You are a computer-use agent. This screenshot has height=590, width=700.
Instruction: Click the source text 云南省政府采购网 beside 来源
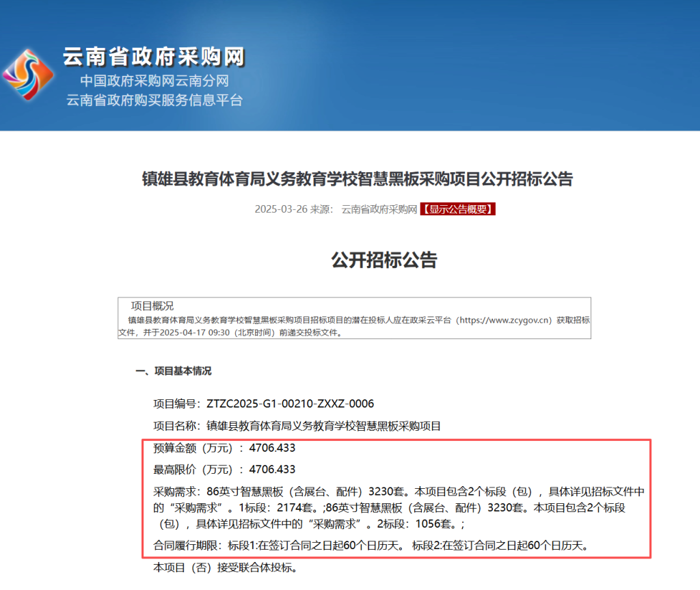(x=379, y=209)
